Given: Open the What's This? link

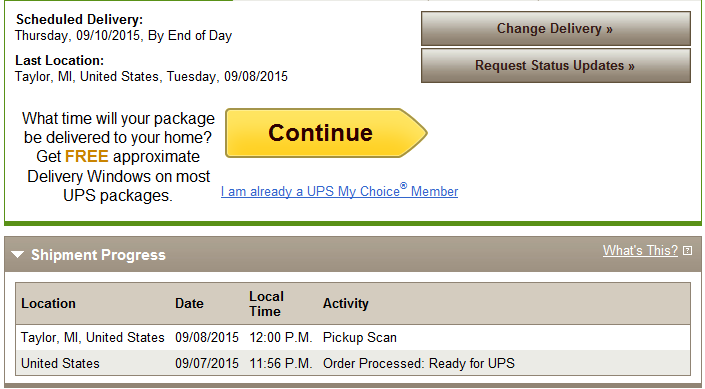Looking at the screenshot, I should click(x=640, y=250).
